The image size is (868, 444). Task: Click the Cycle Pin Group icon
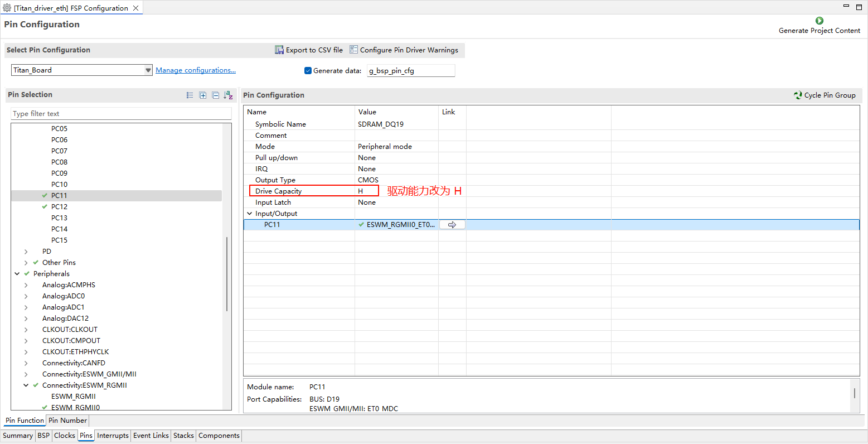coord(798,95)
